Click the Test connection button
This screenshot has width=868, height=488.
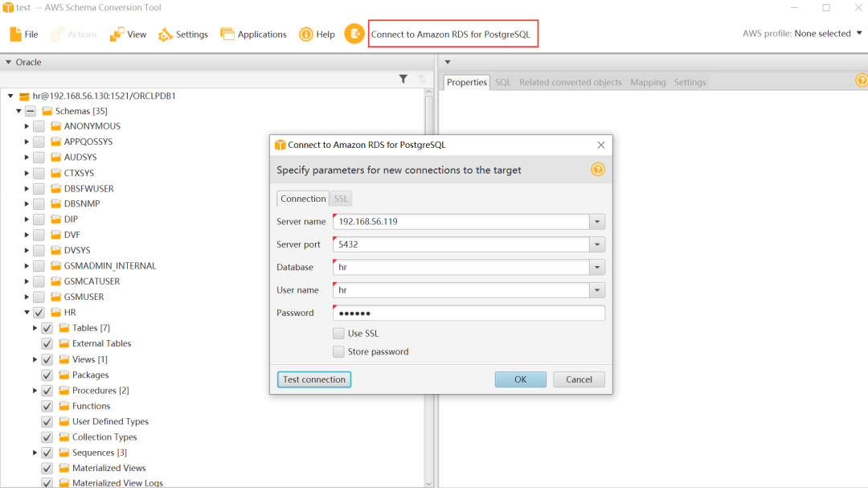314,379
